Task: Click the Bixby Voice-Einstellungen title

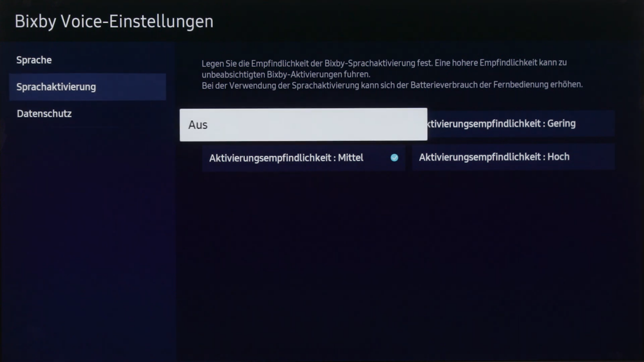Action: [x=114, y=21]
